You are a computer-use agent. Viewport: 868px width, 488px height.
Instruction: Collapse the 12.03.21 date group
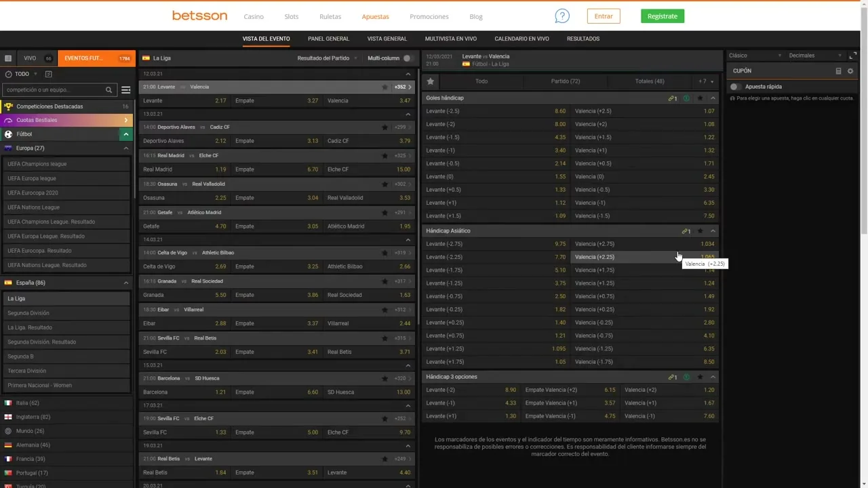click(x=408, y=74)
